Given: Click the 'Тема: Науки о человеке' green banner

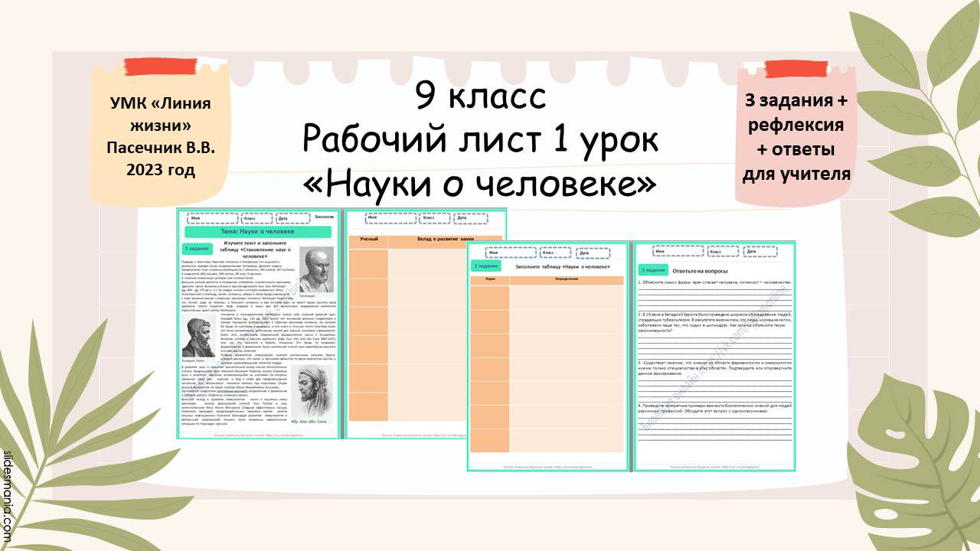Looking at the screenshot, I should click(x=258, y=231).
